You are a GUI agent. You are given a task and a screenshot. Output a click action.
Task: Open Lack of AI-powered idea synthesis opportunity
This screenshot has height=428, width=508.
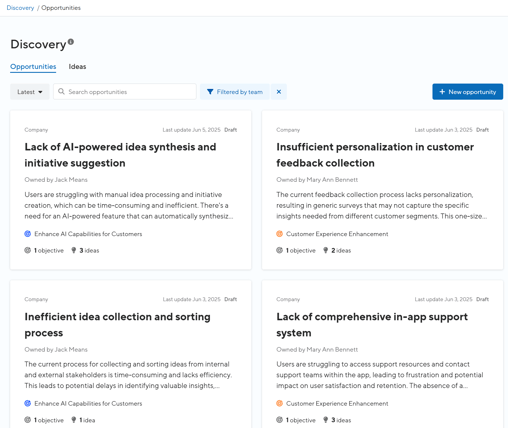click(x=120, y=155)
